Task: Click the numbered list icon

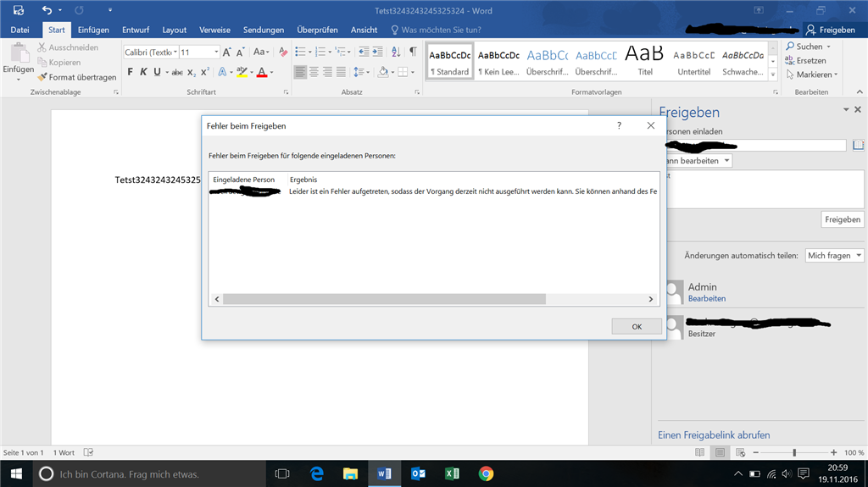Action: 320,52
